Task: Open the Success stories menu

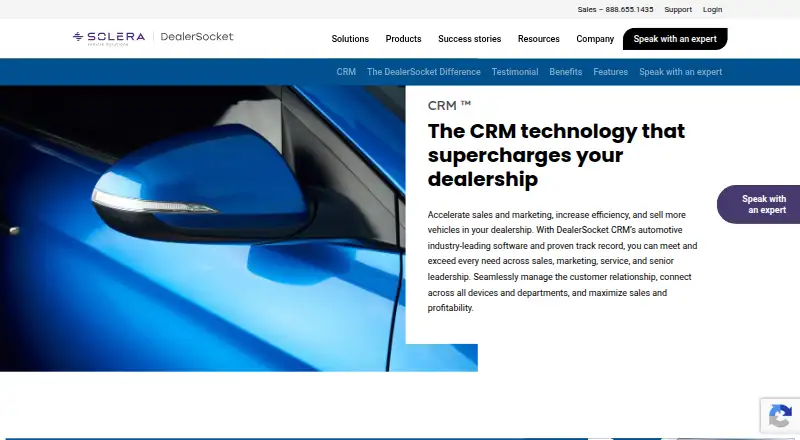Action: [x=469, y=39]
